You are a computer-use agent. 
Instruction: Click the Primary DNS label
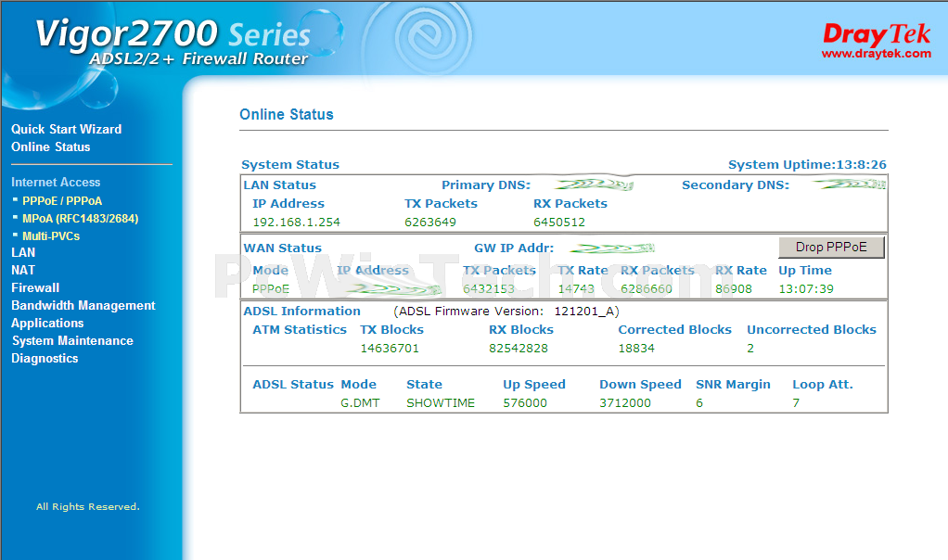[485, 185]
